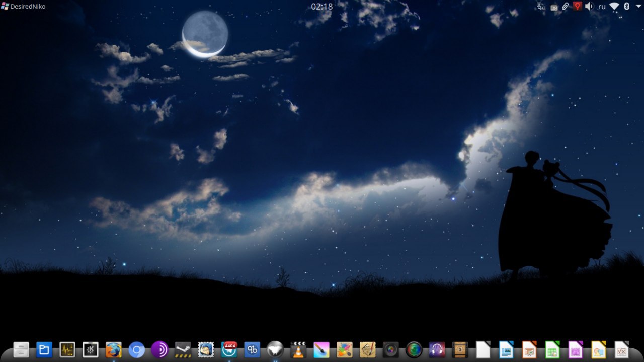Open LibreOffice Start Center blank document icon
Screen dimensions: 644x362
[484, 349]
